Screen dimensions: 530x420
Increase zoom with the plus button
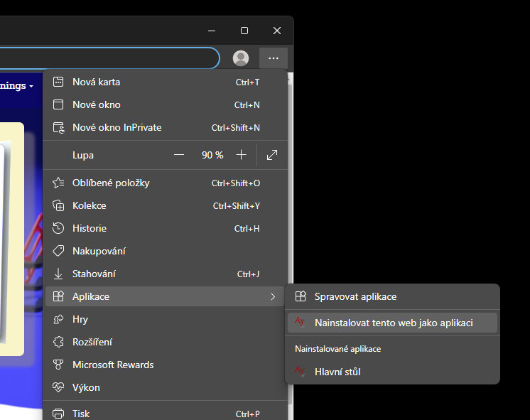point(241,155)
